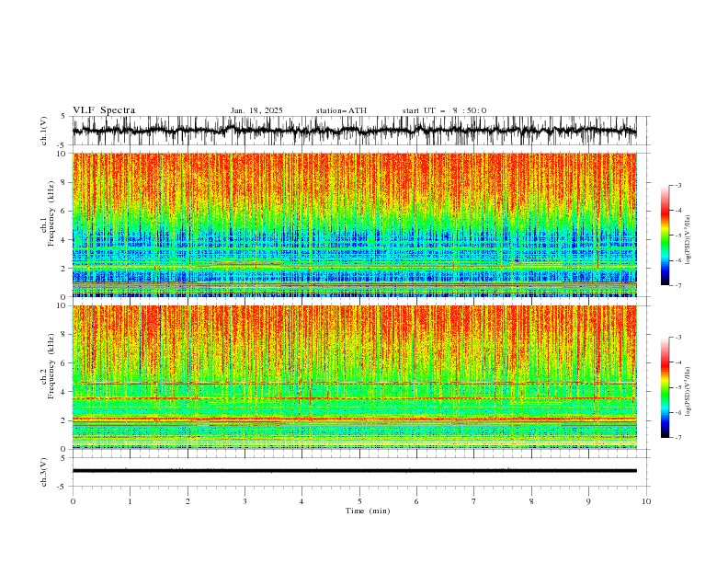
Task: Click the 'Time (min)' axis label
Action: [x=368, y=511]
